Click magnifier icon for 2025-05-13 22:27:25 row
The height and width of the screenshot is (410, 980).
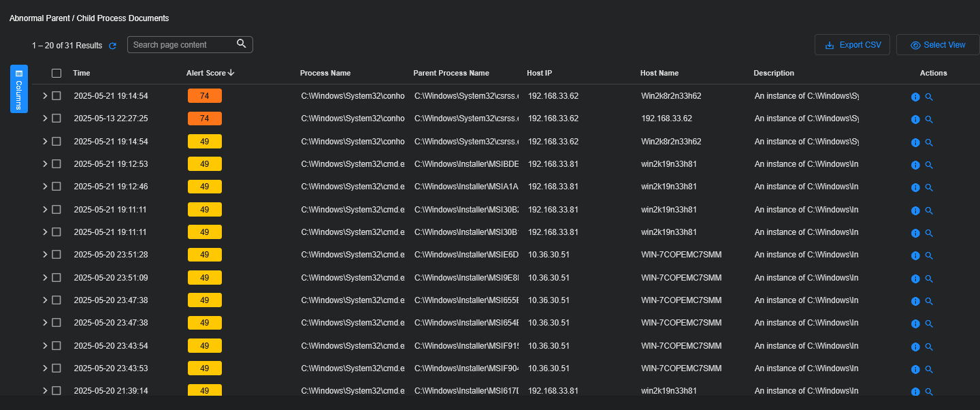tap(929, 119)
